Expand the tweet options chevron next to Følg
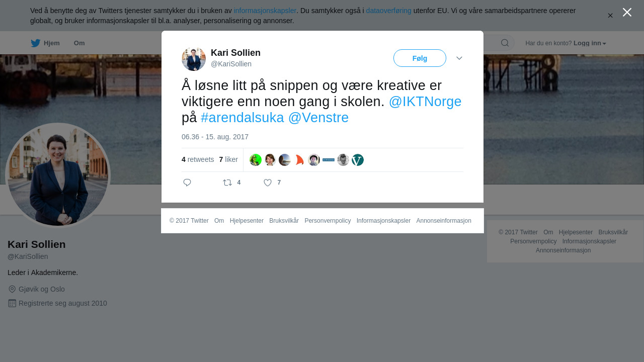The image size is (644, 362). (459, 58)
